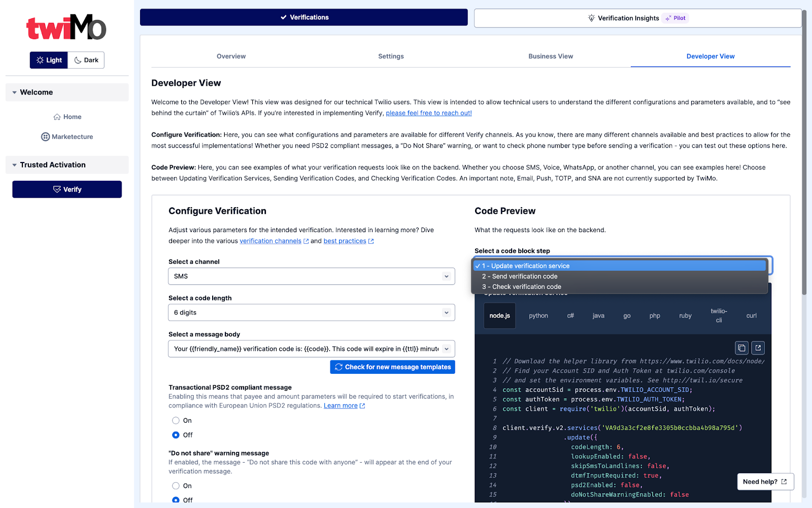Select the curl code tab
Screen dimensions: 812x508
pos(752,316)
